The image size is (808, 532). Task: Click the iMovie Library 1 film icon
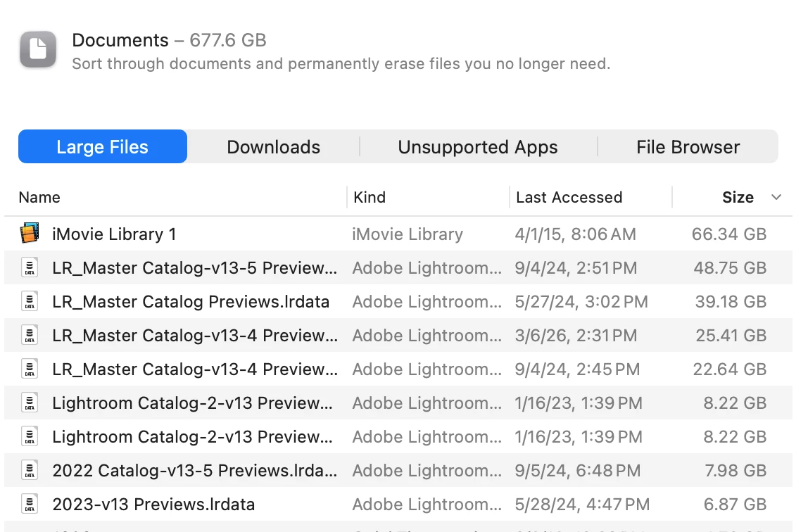click(30, 234)
